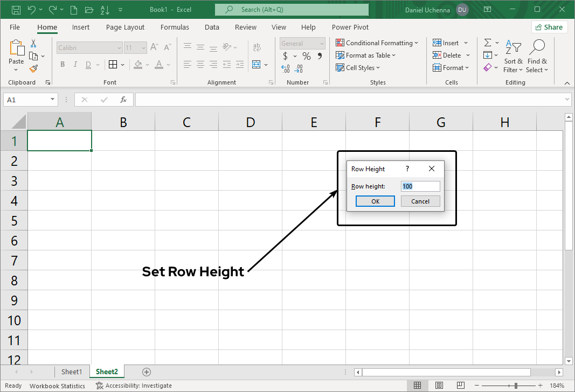Open the Power Pivot menu

350,27
